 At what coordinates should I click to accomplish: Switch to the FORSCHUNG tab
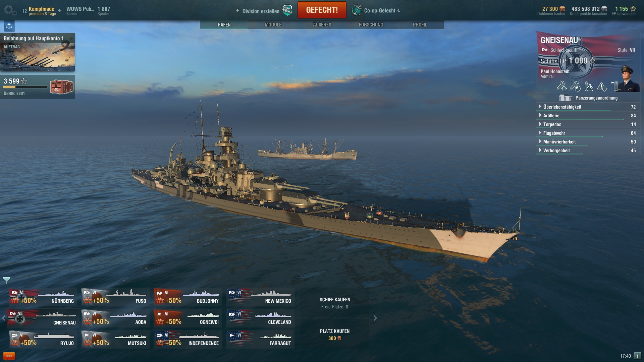pos(371,25)
